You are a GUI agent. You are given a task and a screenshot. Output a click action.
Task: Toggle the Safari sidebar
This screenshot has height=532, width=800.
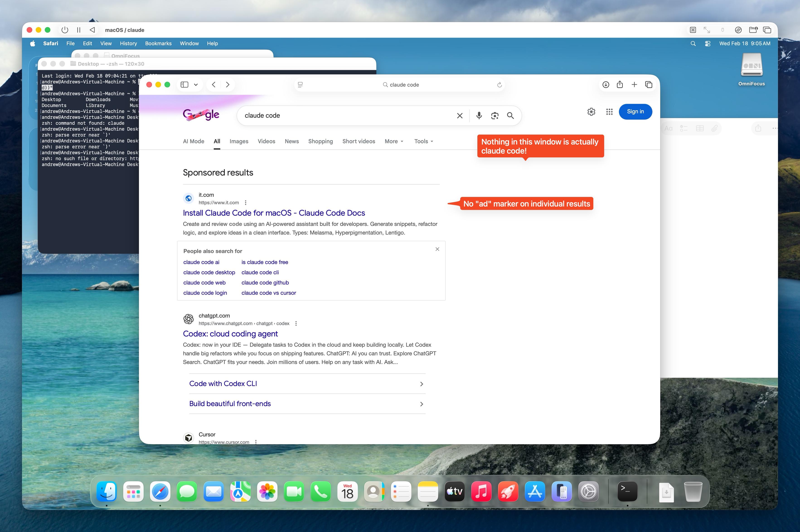click(184, 84)
